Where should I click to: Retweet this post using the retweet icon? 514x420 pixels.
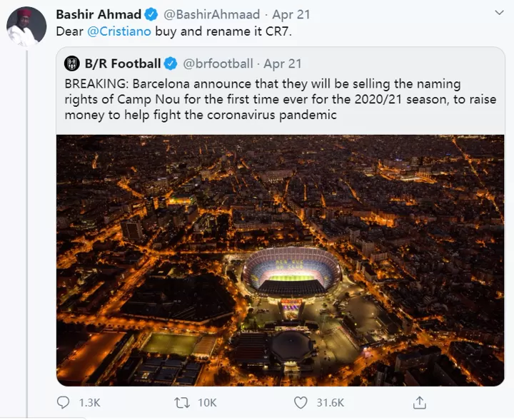pos(182,403)
